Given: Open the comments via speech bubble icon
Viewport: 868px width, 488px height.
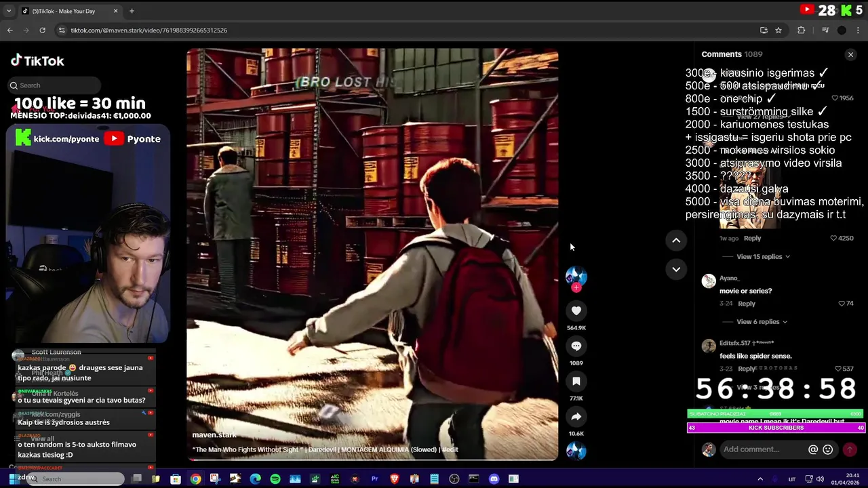Looking at the screenshot, I should point(576,346).
